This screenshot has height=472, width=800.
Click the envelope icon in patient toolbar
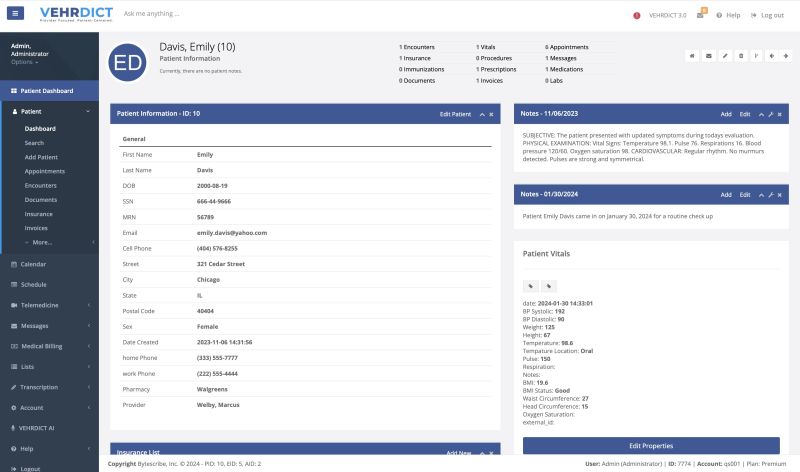708,56
